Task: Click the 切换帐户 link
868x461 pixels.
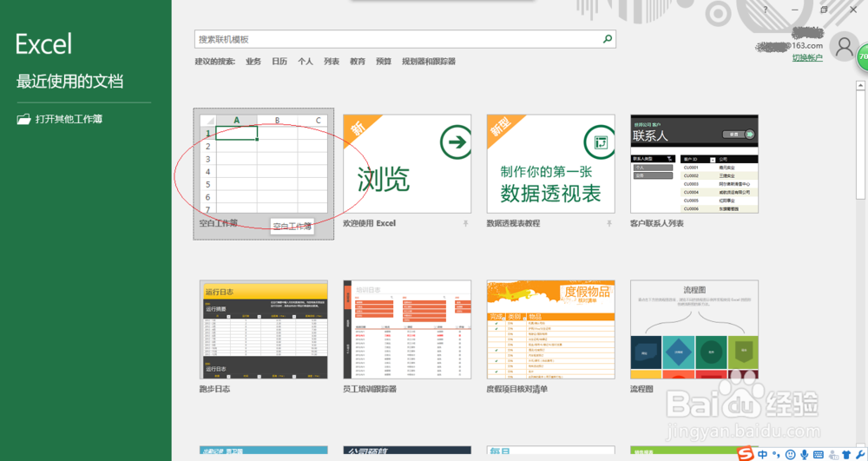Action: [807, 57]
